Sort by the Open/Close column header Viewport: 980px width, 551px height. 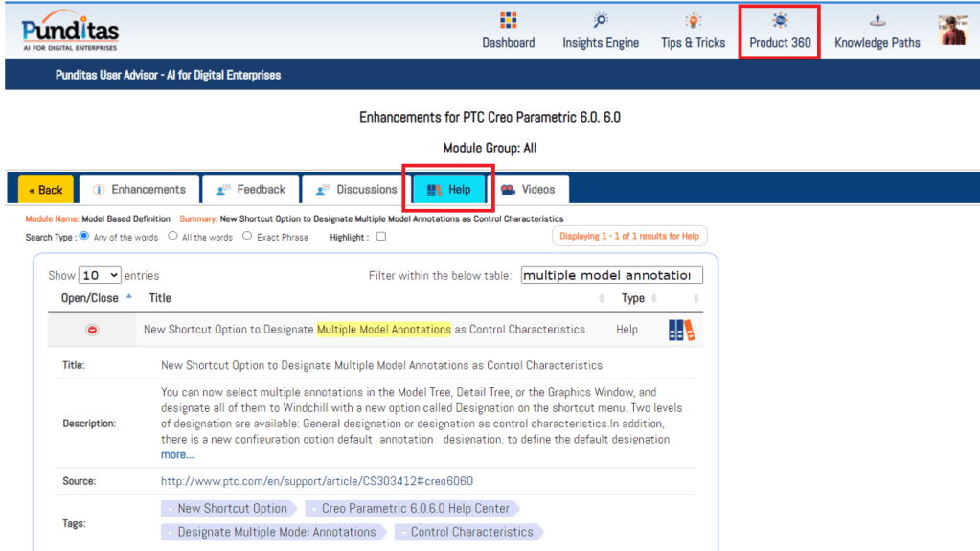90,298
